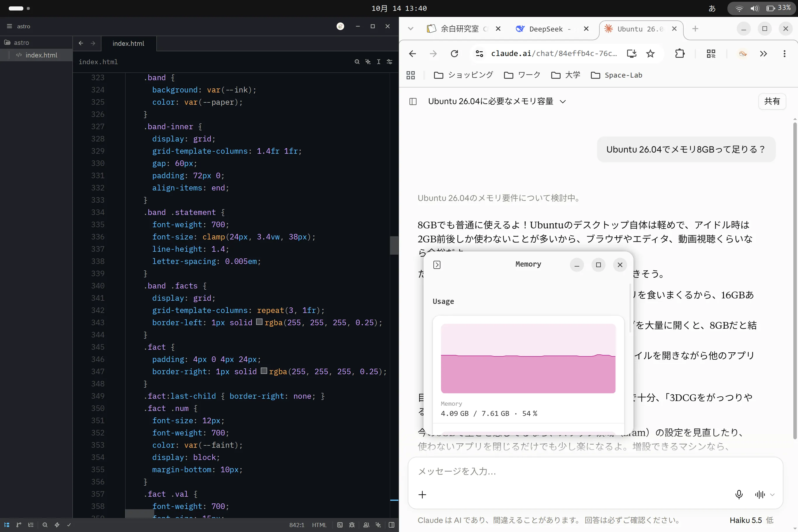
Task: Focus the メッセージを入力 message input field
Action: pos(595,471)
